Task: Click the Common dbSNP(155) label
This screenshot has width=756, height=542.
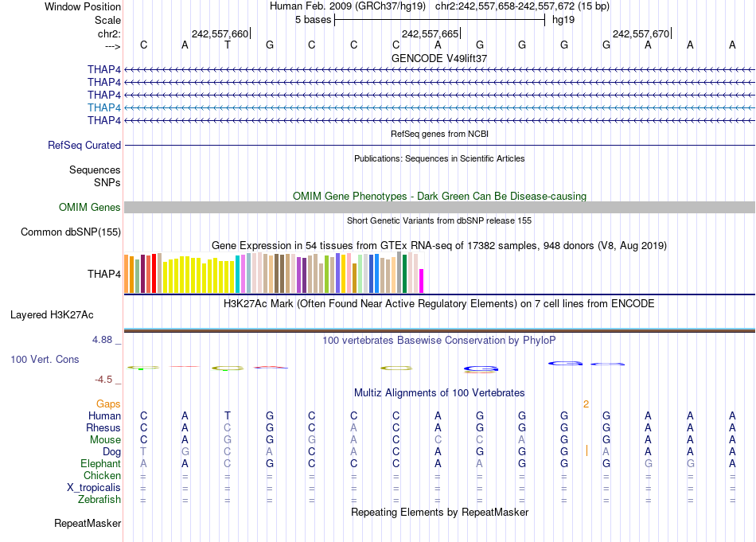Action: [70, 232]
